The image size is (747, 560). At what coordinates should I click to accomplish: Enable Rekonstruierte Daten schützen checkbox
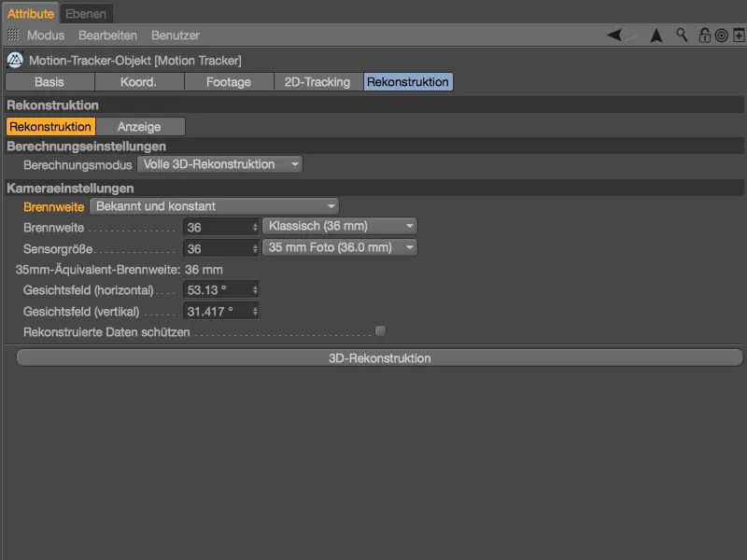(x=380, y=331)
